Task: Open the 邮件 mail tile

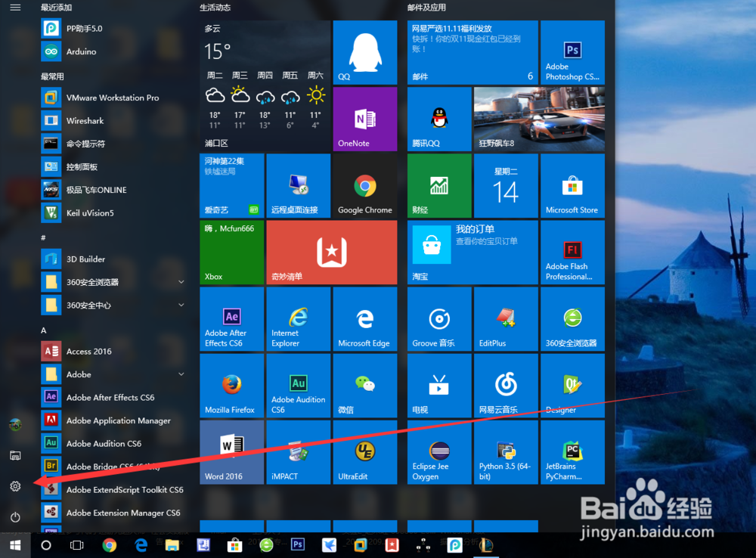Action: point(472,52)
